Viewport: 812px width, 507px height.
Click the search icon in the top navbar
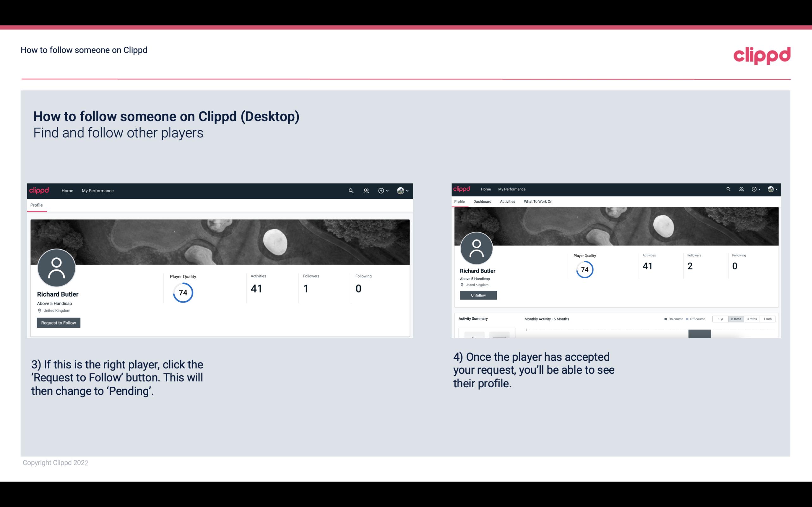click(x=351, y=191)
